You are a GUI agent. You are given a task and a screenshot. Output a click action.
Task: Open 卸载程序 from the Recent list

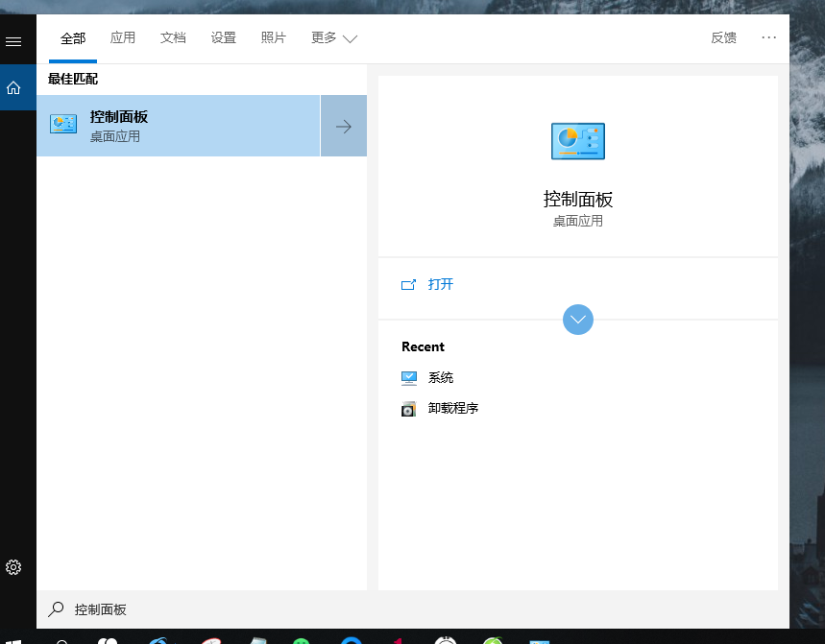pyautogui.click(x=452, y=408)
